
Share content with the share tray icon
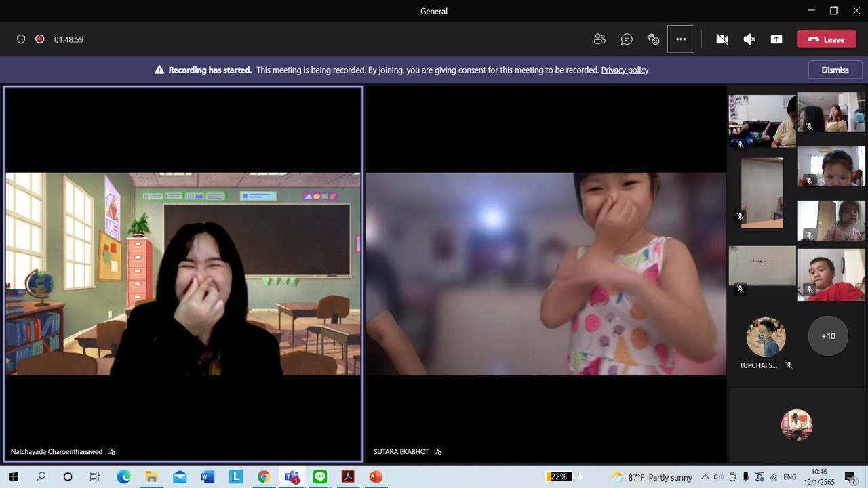pyautogui.click(x=776, y=39)
